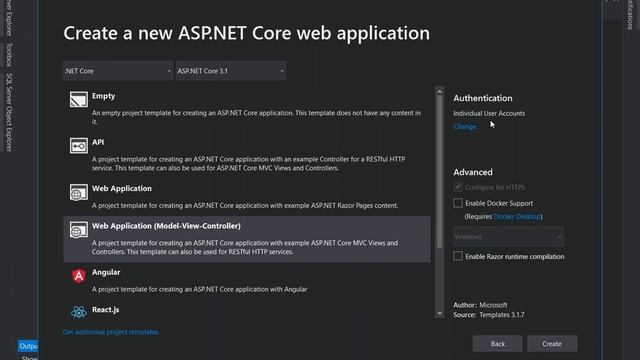
Task: Open the .NET Core framework dropdown
Action: (x=118, y=71)
